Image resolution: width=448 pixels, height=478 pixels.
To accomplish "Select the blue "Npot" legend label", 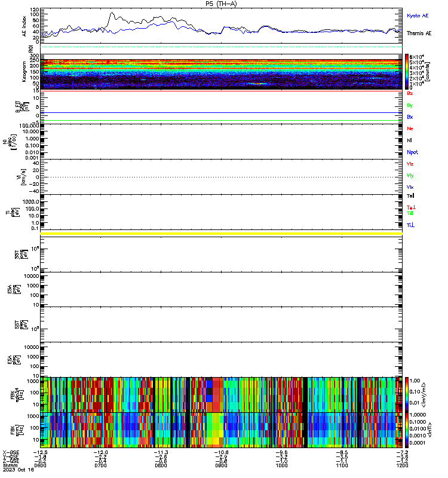I will (412, 152).
